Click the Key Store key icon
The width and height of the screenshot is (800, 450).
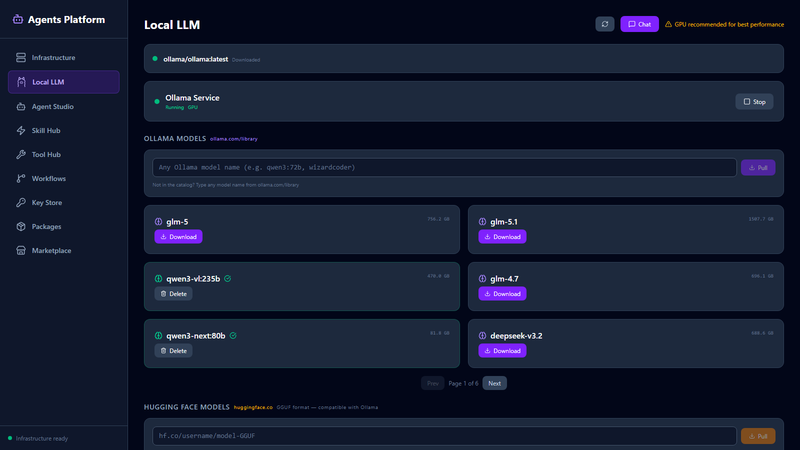click(x=21, y=202)
